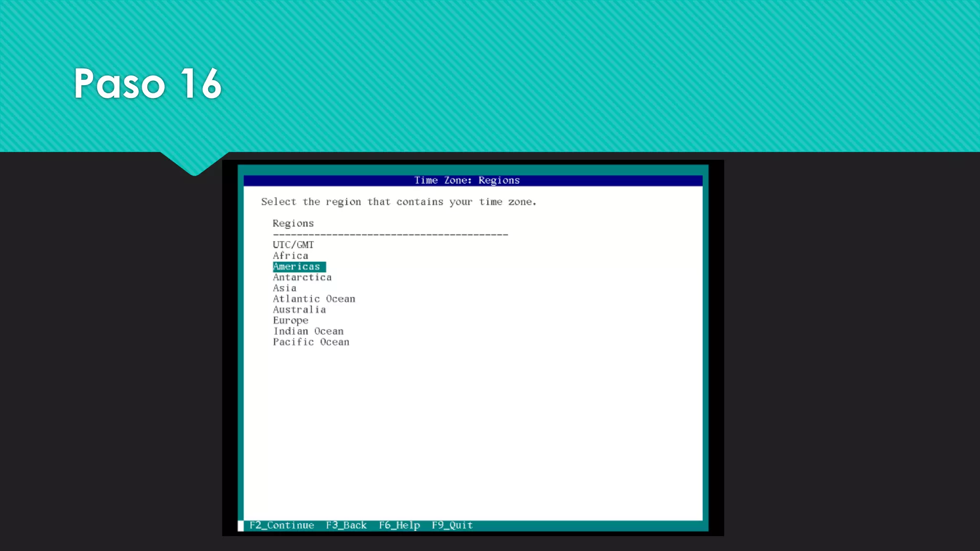Pick Asia as the time zone region
980x551 pixels.
284,288
